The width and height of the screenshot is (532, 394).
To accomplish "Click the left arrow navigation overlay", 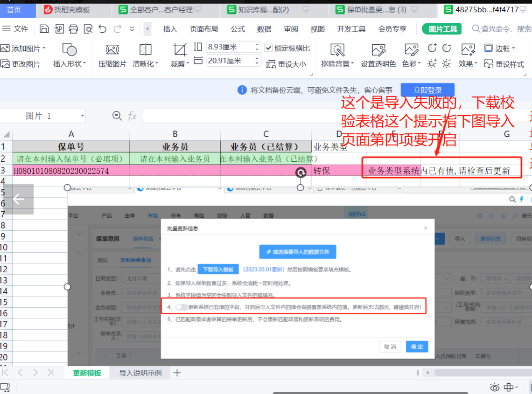I will pyautogui.click(x=18, y=199).
